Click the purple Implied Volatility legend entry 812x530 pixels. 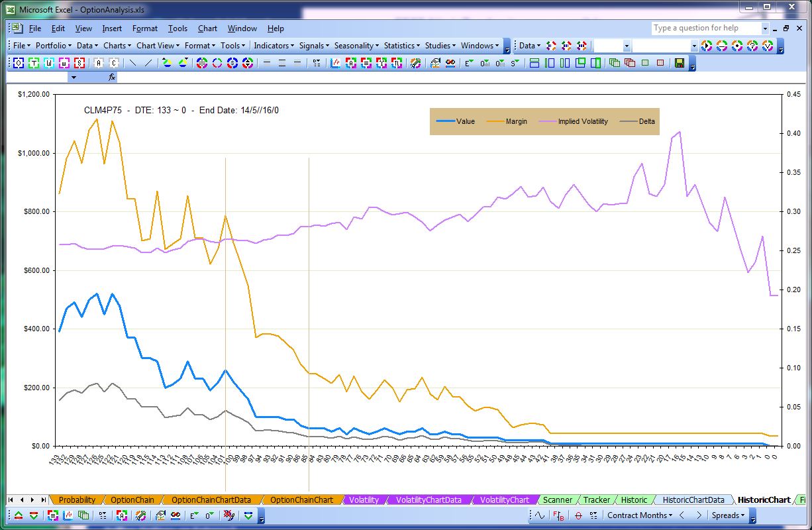pyautogui.click(x=574, y=121)
